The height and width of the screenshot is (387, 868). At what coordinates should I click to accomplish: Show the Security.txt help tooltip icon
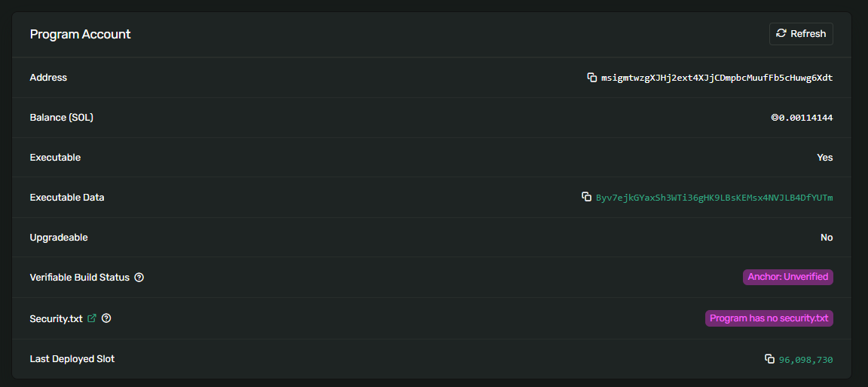(106, 318)
